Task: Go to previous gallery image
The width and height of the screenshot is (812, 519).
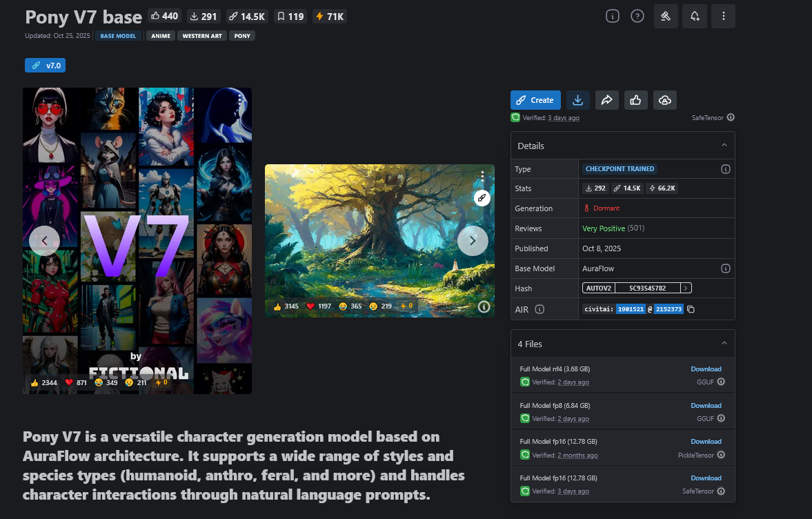Action: [x=44, y=241]
